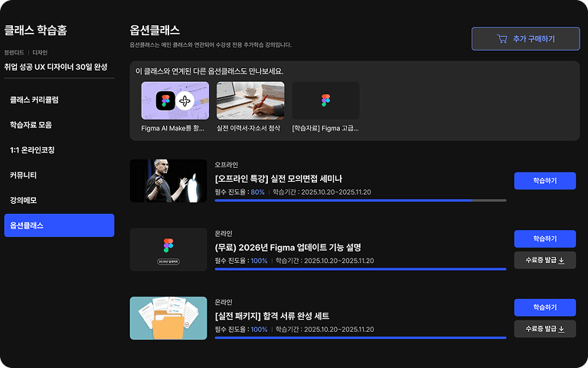Image resolution: width=588 pixels, height=368 pixels.
Task: Click 100% value of Figma 업데이트 class
Action: (259, 261)
